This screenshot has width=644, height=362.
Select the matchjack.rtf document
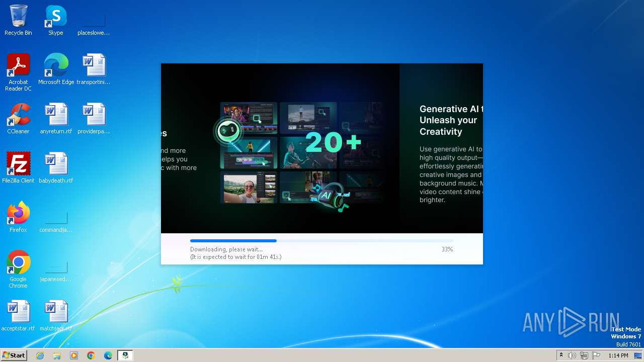point(56,316)
